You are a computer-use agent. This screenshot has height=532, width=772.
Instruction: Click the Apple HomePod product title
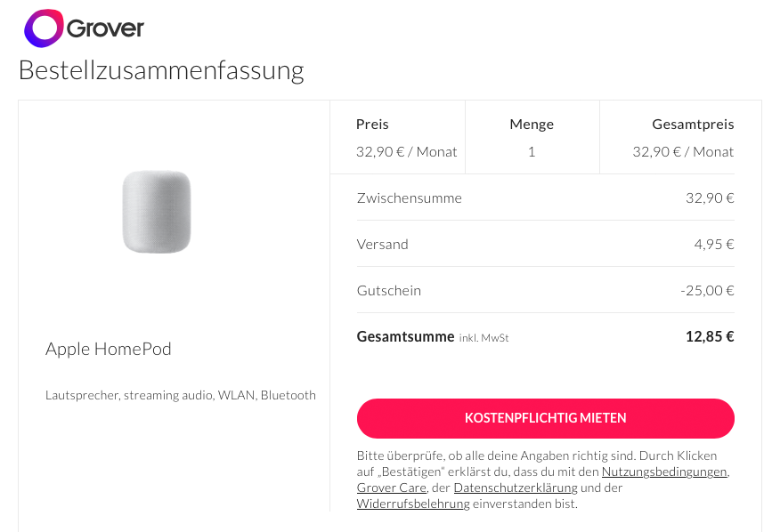(x=109, y=349)
